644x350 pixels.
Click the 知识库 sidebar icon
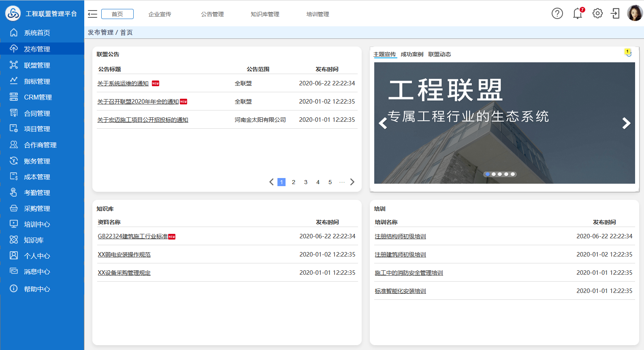14,240
